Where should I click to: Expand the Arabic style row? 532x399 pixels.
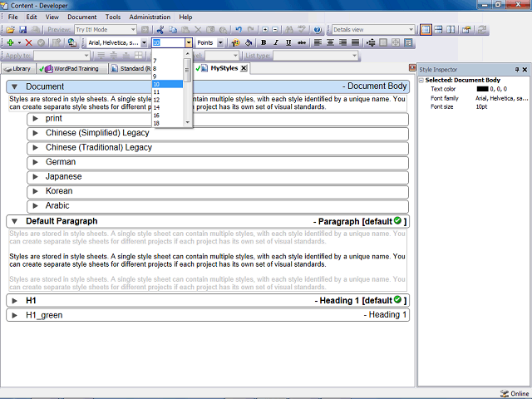pos(35,206)
